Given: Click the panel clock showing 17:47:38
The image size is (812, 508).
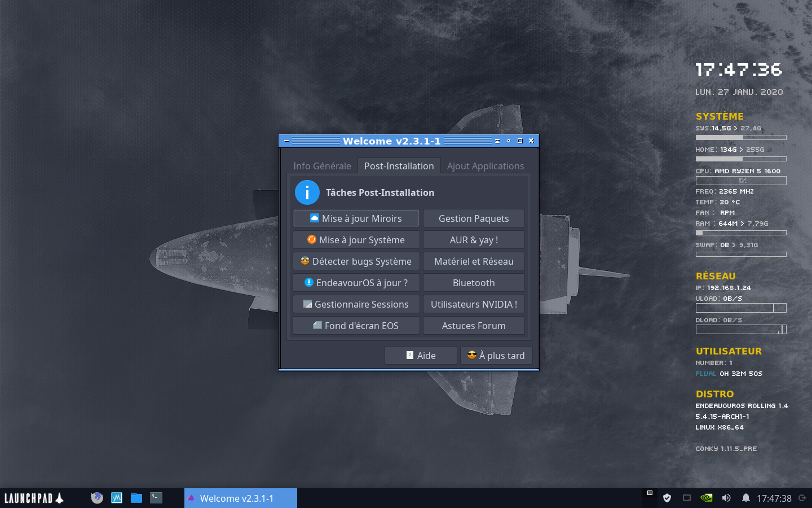Looking at the screenshot, I should tap(774, 498).
